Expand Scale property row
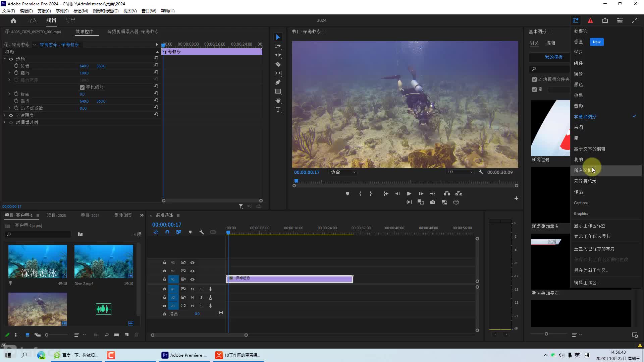This screenshot has height=362, width=644. click(9, 73)
